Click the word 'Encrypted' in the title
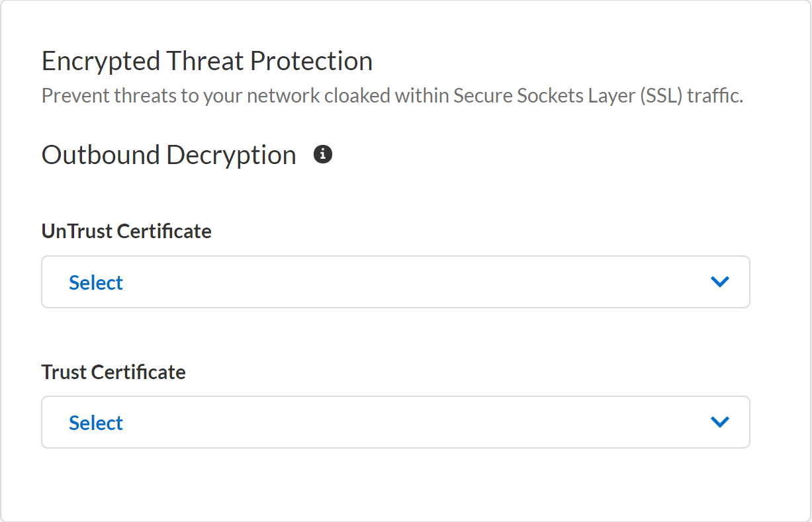The height and width of the screenshot is (522, 812). pyautogui.click(x=101, y=61)
